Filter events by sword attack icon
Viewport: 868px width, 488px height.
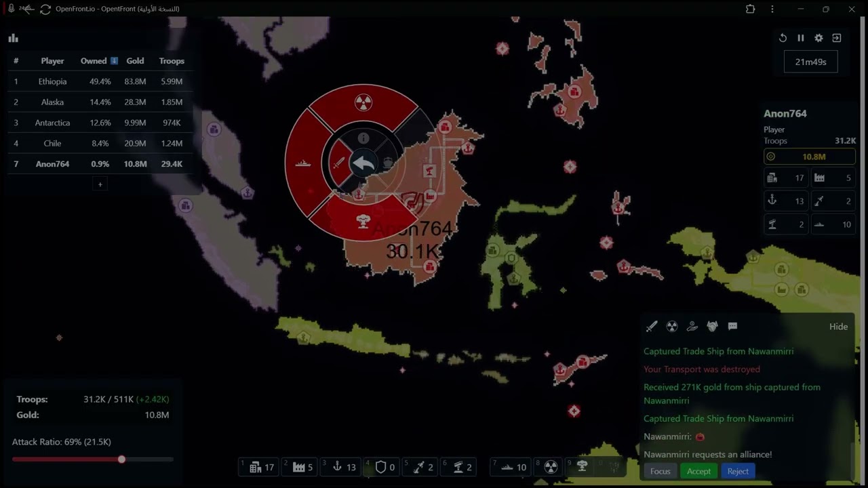tap(652, 326)
